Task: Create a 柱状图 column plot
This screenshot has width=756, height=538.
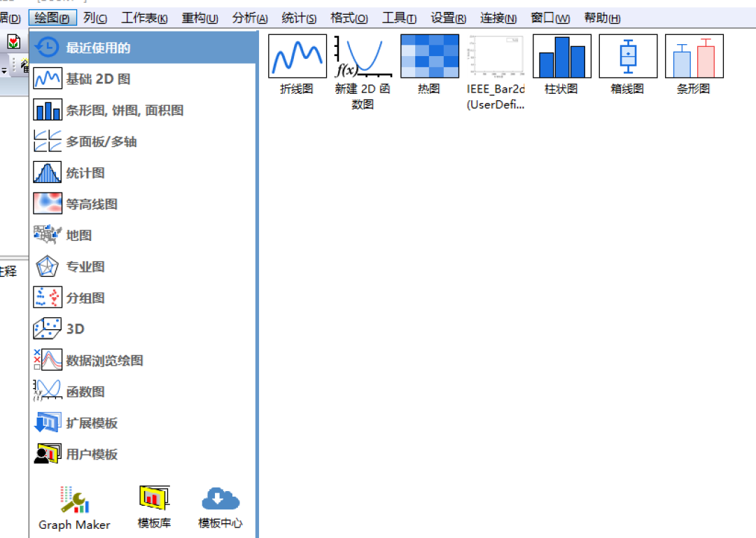Action: (x=561, y=64)
